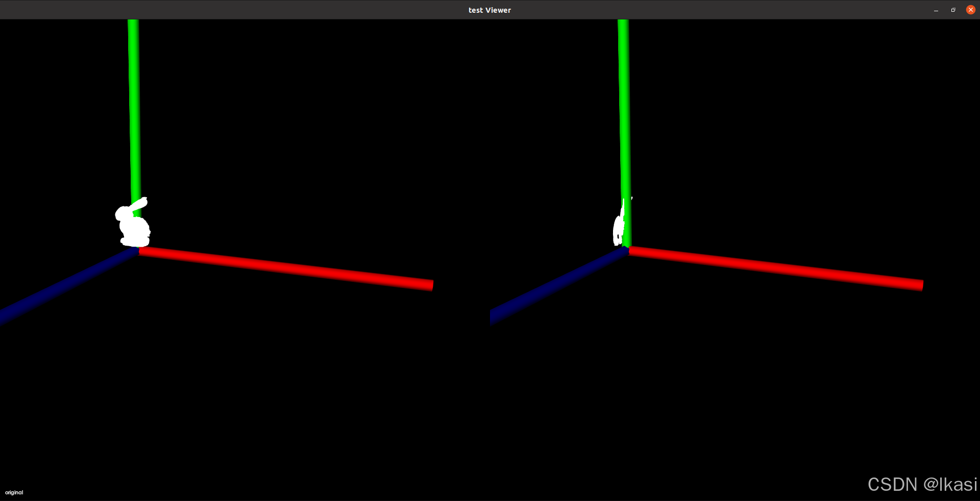Close the test Viewer window
The image size is (980, 501).
(x=970, y=10)
